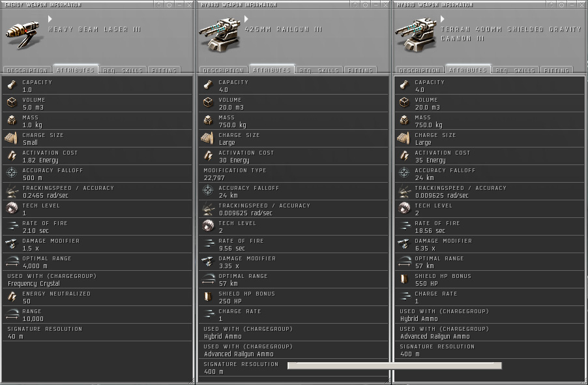The height and width of the screenshot is (385, 588).
Task: Open Description tab in Heavy Beam Laser window
Action: [x=27, y=70]
